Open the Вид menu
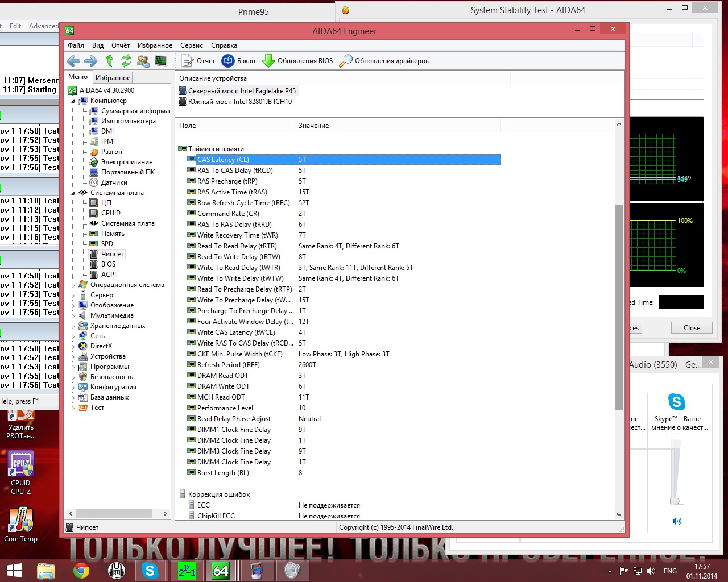Viewport: 728px width, 582px height. [x=98, y=45]
